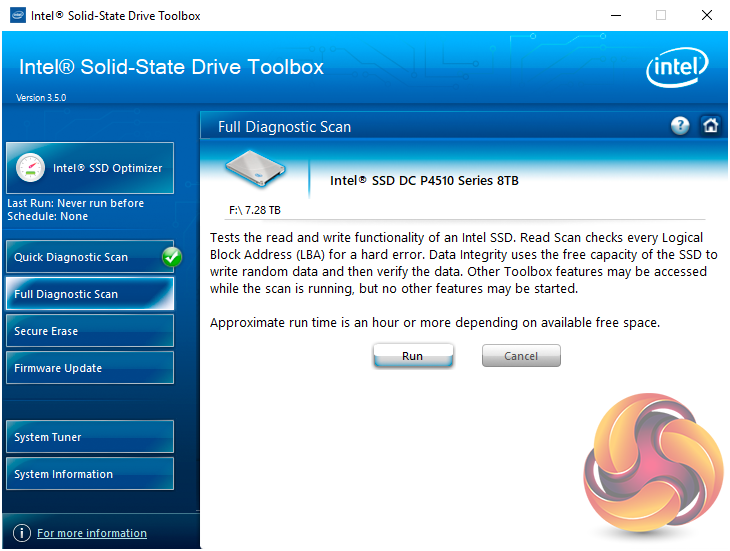730x551 pixels.
Task: Click 'Approximate run time' note text
Action: click(x=435, y=323)
